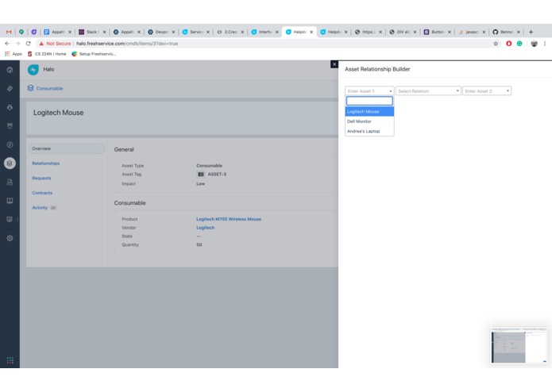Open the Purchase Orders document icon in sidebar
This screenshot has height=392, width=552.
click(10, 182)
